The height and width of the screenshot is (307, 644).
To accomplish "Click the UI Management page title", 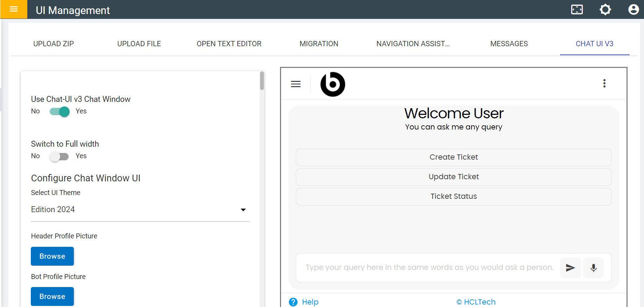I will coord(73,11).
